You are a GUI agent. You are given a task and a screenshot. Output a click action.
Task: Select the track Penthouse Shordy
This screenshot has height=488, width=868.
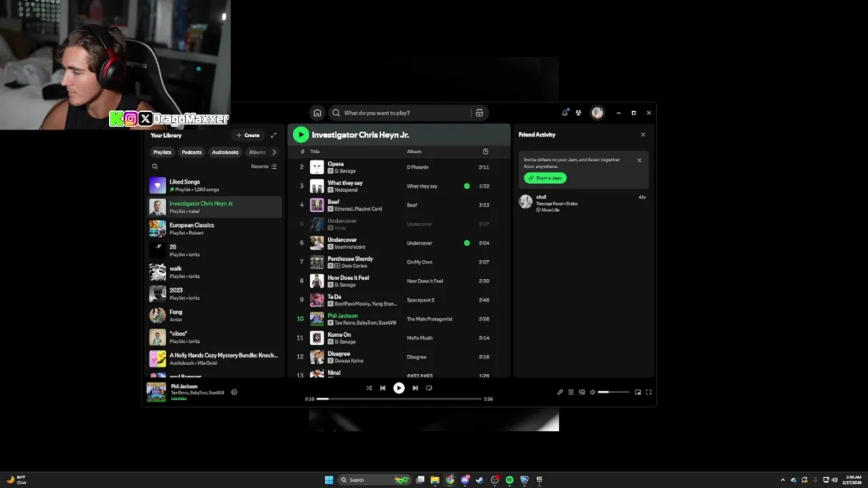point(399,262)
